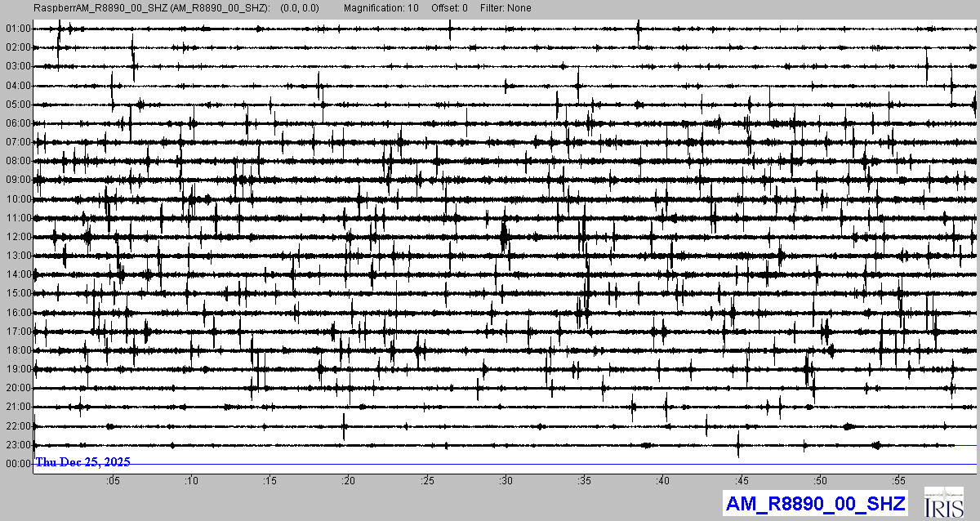Click the Filter: None header label
This screenshot has width=980, height=521.
coord(506,8)
